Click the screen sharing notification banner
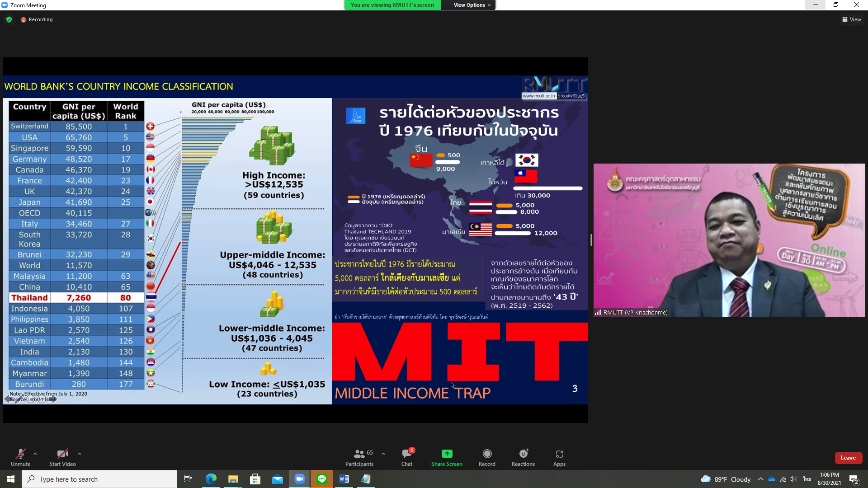This screenshot has height=488, width=868. click(392, 5)
